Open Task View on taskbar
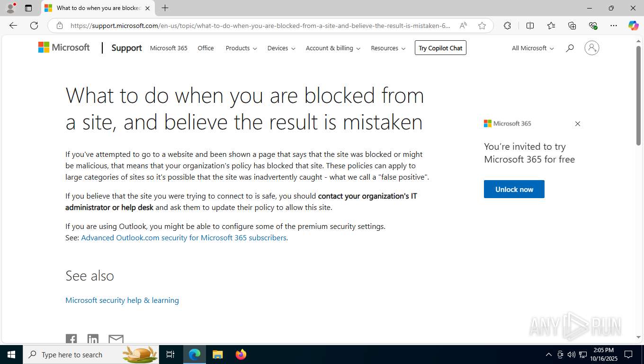Image resolution: width=644 pixels, height=364 pixels. pyautogui.click(x=170, y=355)
